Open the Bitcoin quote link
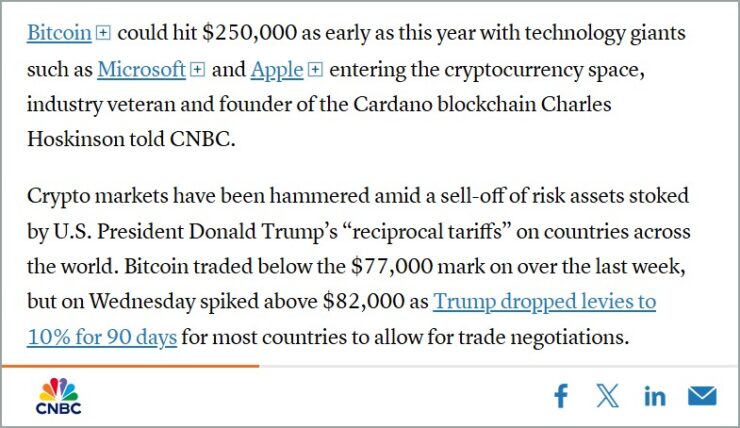This screenshot has width=740, height=428. pos(59,33)
